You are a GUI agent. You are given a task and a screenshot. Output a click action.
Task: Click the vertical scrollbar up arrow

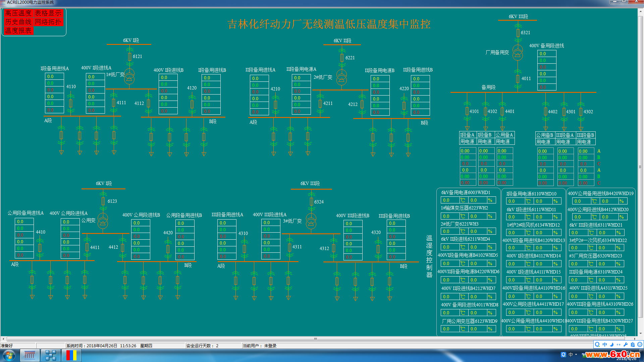click(640, 11)
